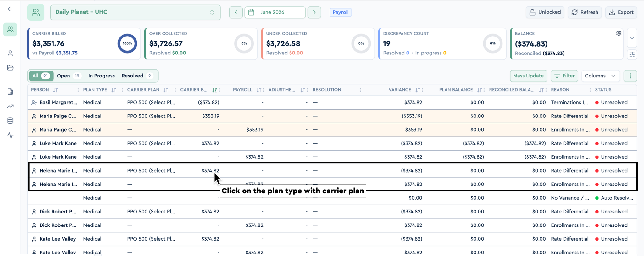Open the trending chart sidebar icon
The width and height of the screenshot is (644, 256).
point(10,106)
